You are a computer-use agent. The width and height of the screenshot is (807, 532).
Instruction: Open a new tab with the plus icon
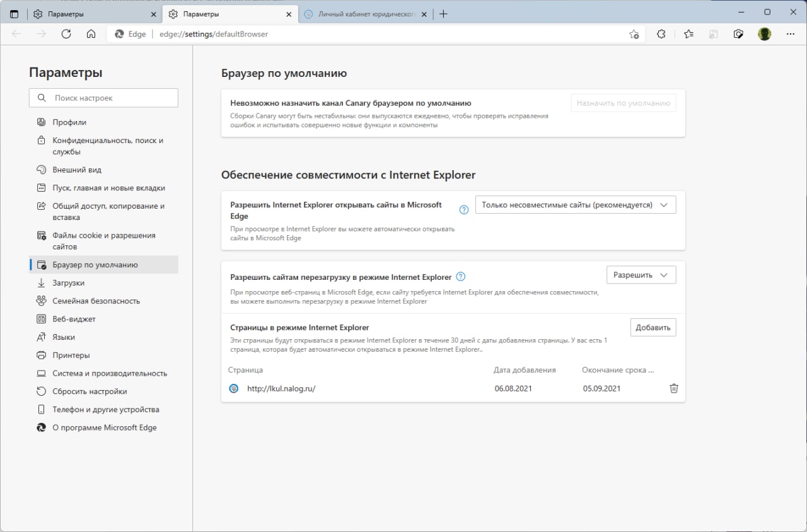pyautogui.click(x=443, y=14)
